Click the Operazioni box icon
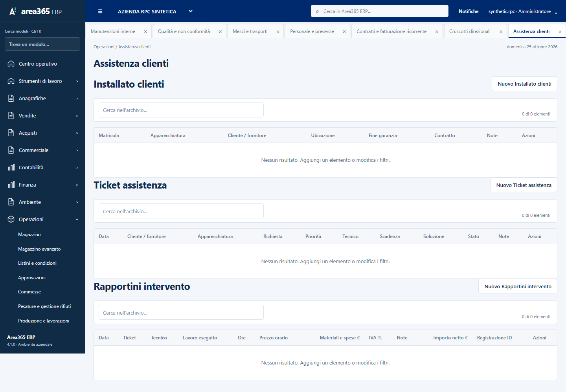 click(11, 219)
